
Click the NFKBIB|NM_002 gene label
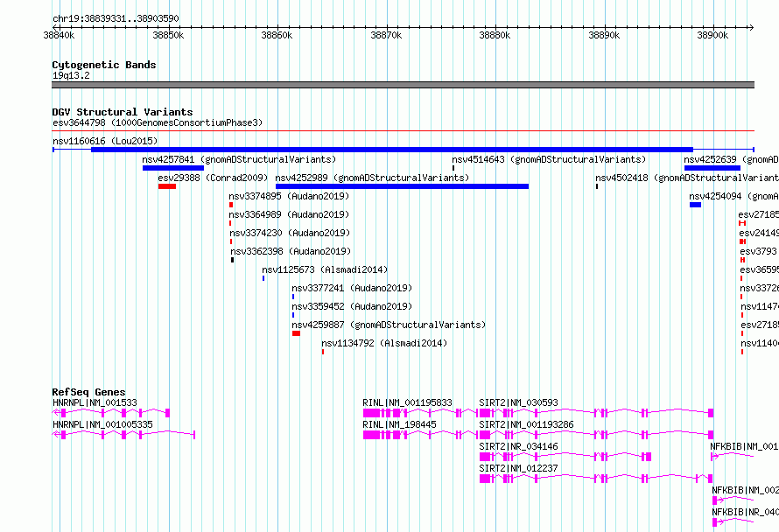[x=745, y=490]
